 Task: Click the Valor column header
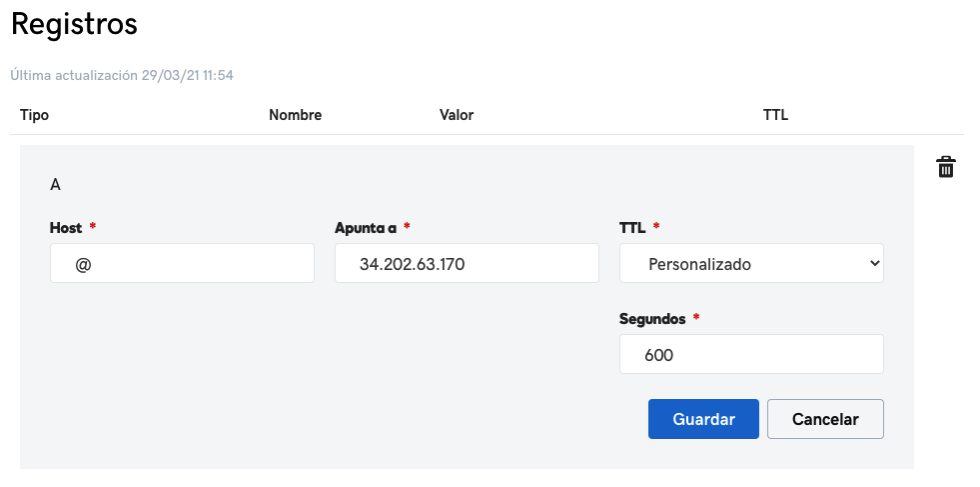[457, 115]
